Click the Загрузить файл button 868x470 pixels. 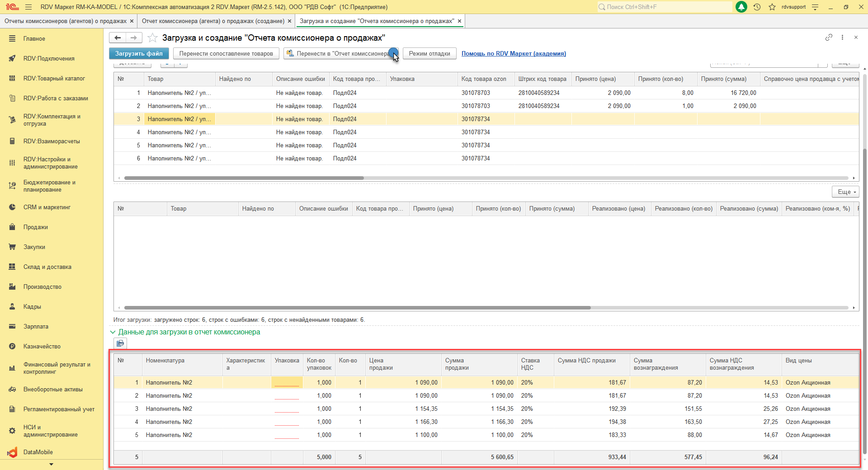coord(139,54)
